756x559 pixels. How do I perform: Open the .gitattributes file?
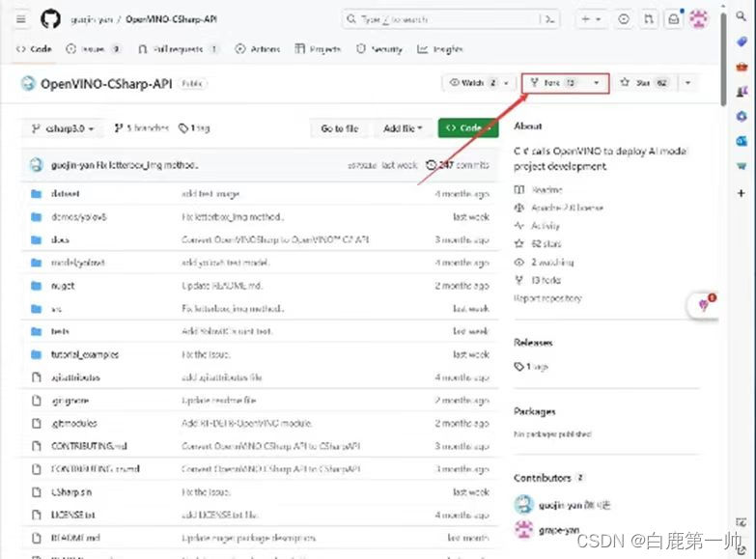[x=75, y=377]
